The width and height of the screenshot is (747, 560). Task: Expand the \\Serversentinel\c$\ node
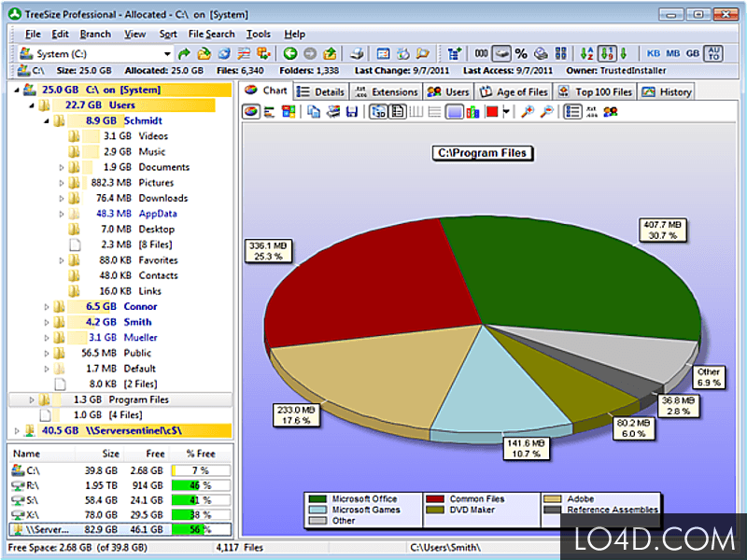pyautogui.click(x=17, y=431)
